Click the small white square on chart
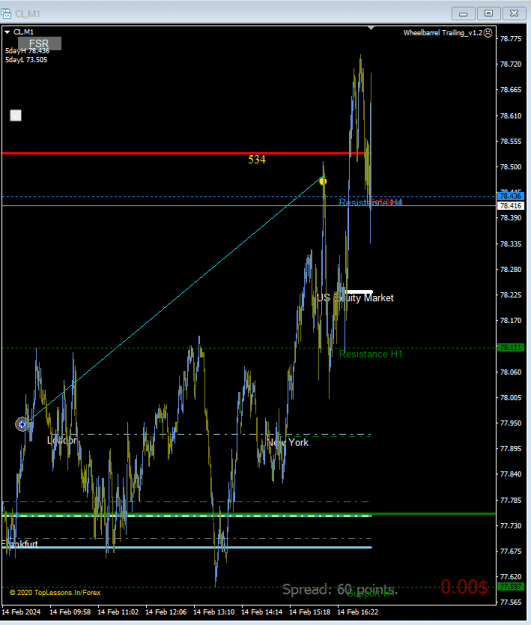Viewport: 531px width, 625px height. (16, 116)
